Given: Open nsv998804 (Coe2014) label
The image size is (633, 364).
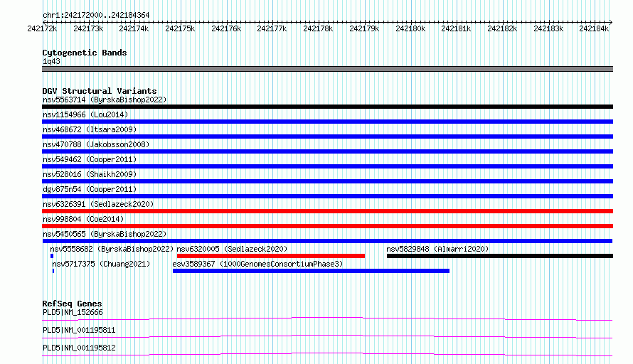Looking at the screenshot, I should coord(83,219).
